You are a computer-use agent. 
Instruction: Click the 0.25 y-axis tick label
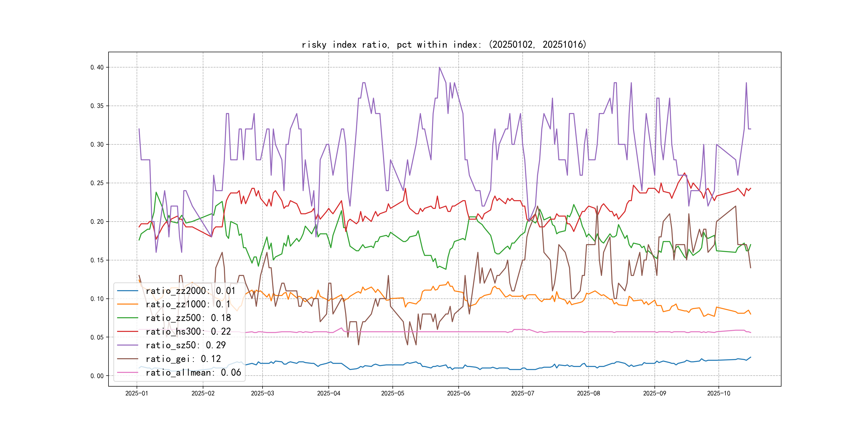pos(97,183)
